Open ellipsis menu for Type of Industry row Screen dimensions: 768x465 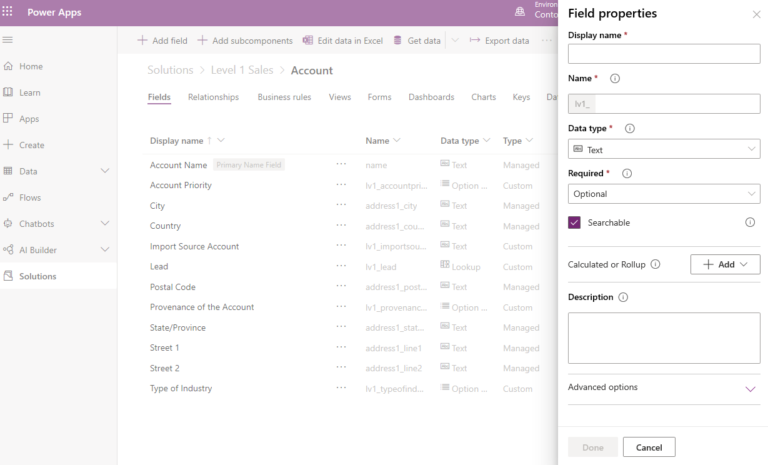click(x=341, y=388)
